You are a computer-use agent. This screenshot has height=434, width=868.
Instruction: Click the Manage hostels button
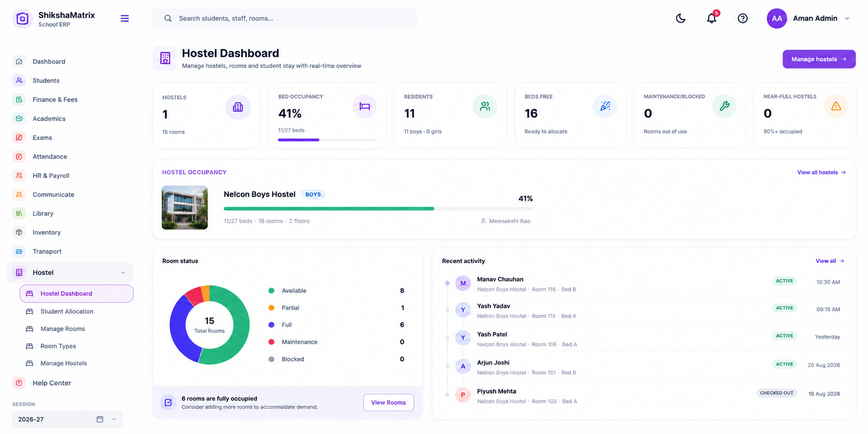coord(819,59)
